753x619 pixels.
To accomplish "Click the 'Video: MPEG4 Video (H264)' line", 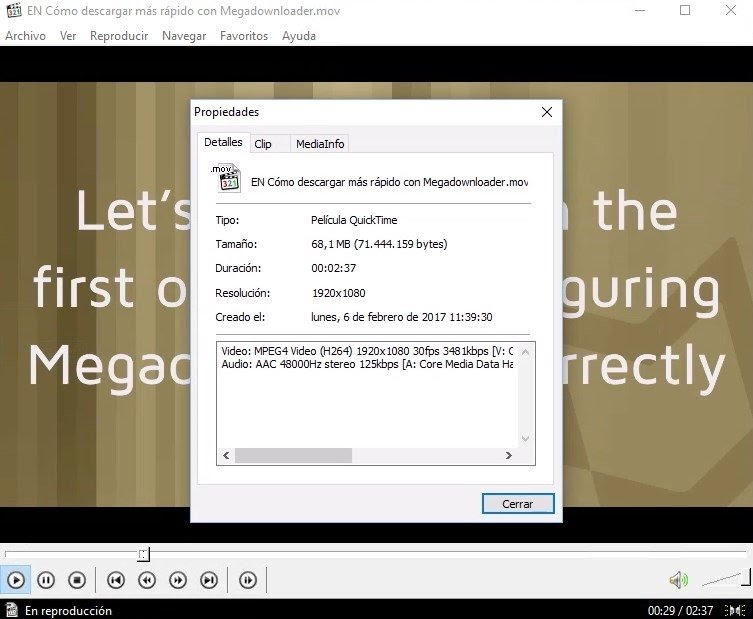I will point(367,352).
